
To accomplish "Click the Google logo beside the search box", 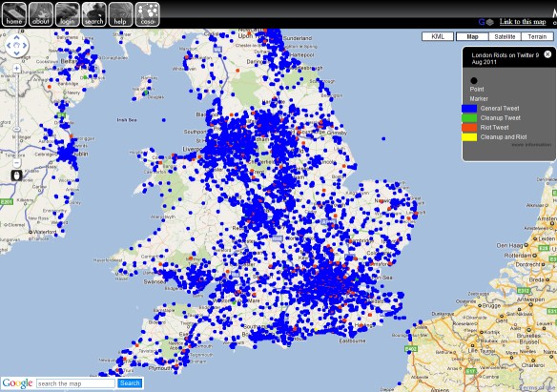I will click(x=17, y=383).
